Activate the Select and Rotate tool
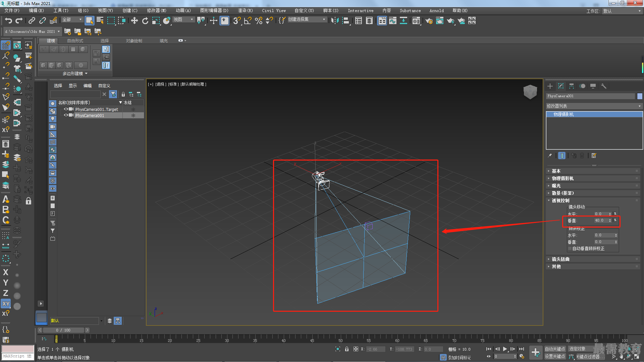Image resolution: width=644 pixels, height=362 pixels. [145, 21]
